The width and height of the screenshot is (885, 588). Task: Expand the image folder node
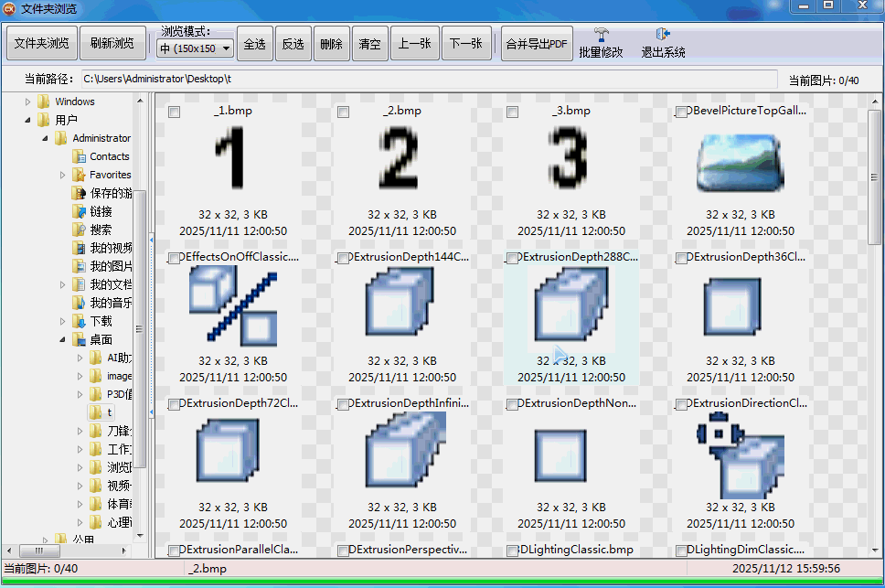80,377
